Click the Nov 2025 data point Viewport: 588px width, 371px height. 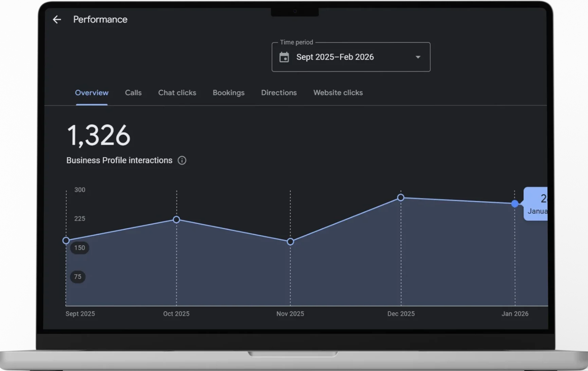[290, 242]
